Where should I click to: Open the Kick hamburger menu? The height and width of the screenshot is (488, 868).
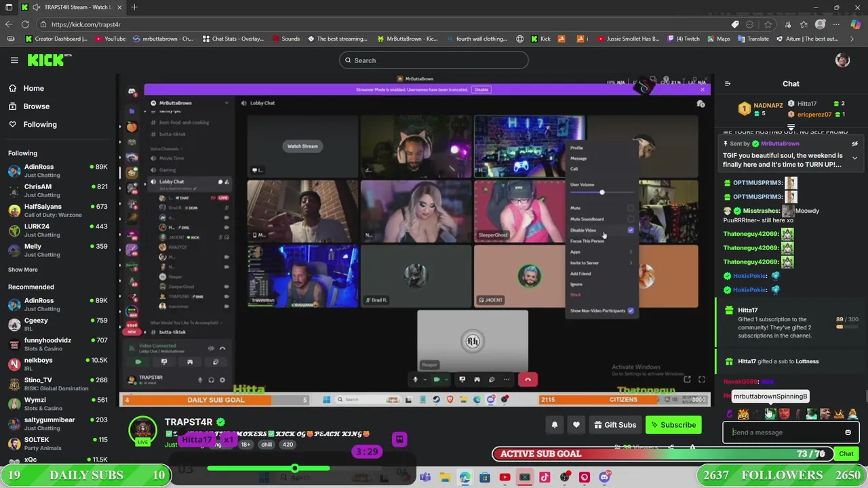pyautogui.click(x=14, y=60)
